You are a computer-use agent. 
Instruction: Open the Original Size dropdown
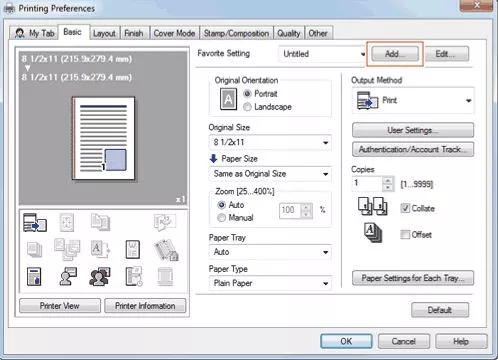pos(270,142)
